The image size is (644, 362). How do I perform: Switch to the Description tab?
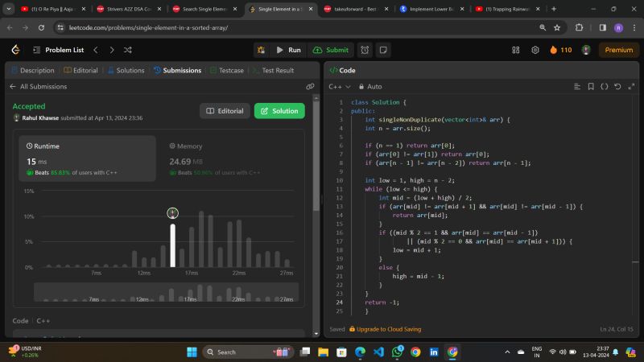click(33, 70)
